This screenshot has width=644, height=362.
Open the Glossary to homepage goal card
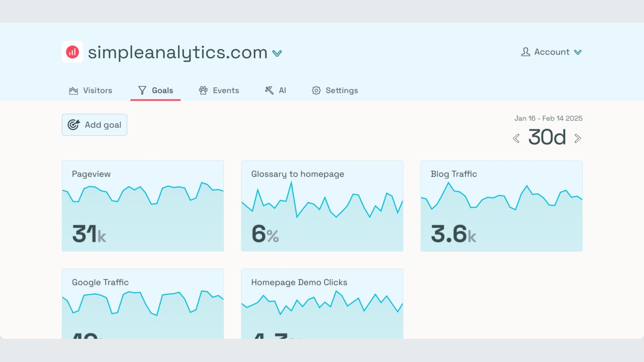coord(322,206)
